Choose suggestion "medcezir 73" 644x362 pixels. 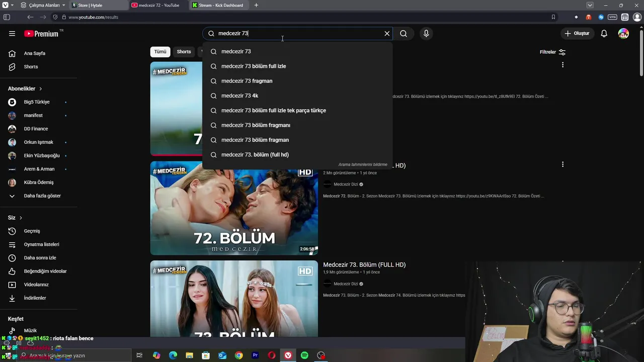pos(297,51)
